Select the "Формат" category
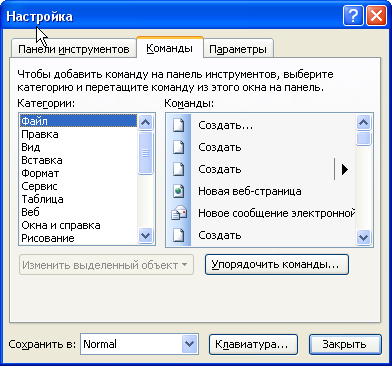Screen dimensions: 392x366 click(x=78, y=173)
